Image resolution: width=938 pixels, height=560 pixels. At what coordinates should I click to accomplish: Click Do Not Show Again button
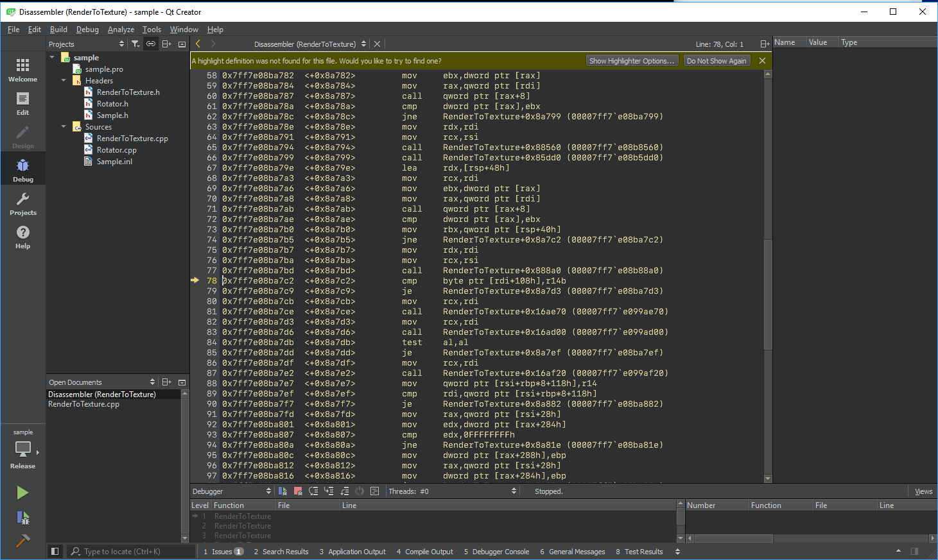(x=717, y=60)
